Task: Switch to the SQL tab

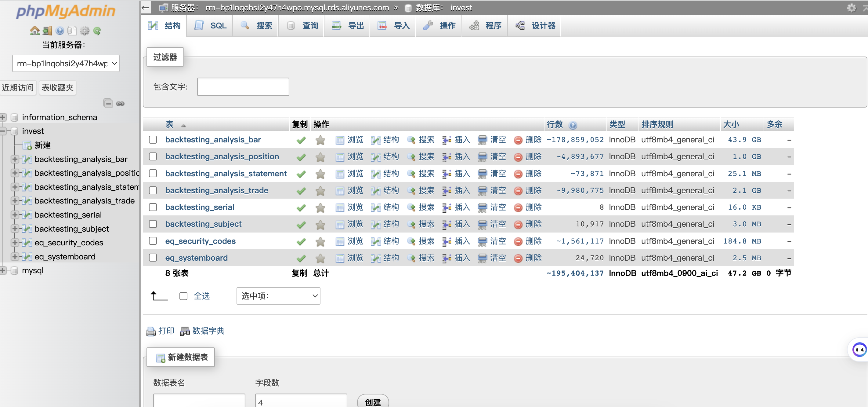Action: pyautogui.click(x=210, y=26)
